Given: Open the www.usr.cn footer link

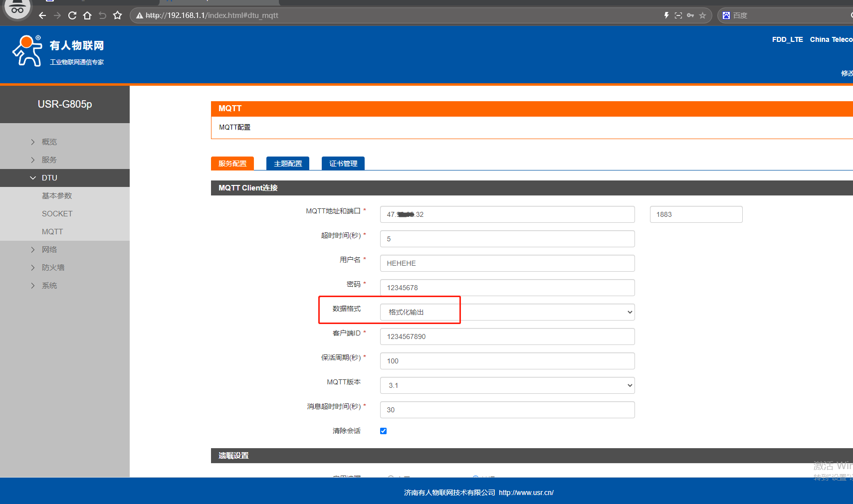Looking at the screenshot, I should (526, 493).
